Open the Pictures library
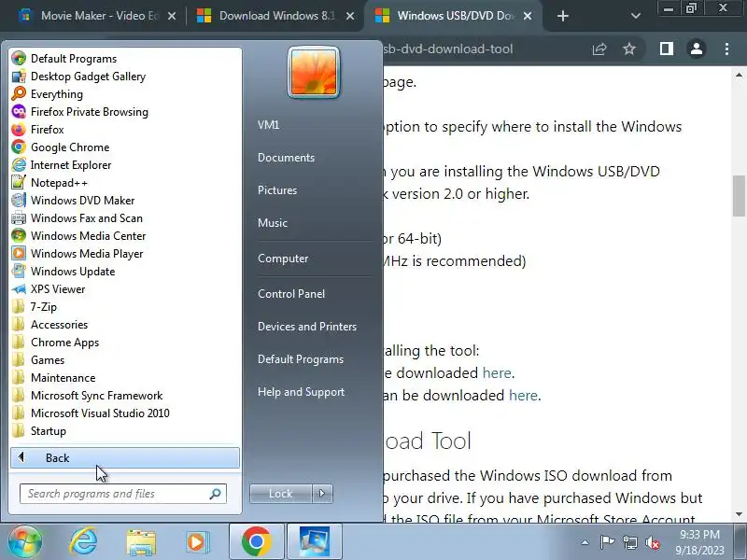Image resolution: width=747 pixels, height=560 pixels. pos(277,190)
